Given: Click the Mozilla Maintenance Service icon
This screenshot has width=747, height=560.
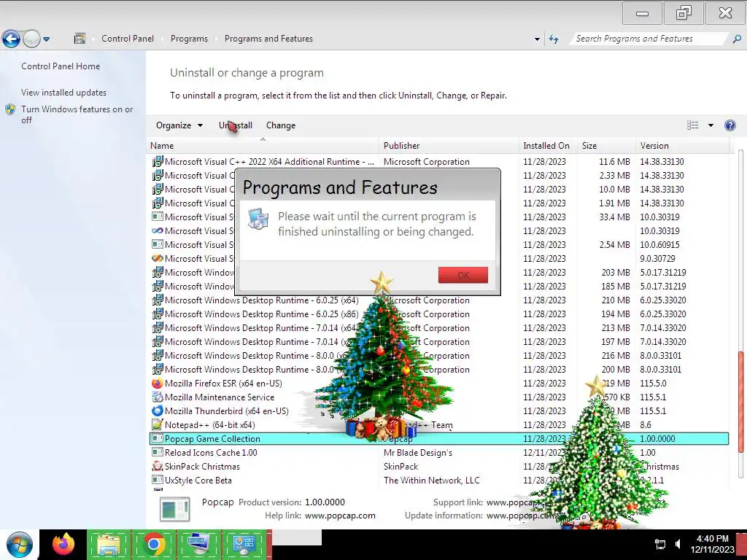Looking at the screenshot, I should pos(158,397).
